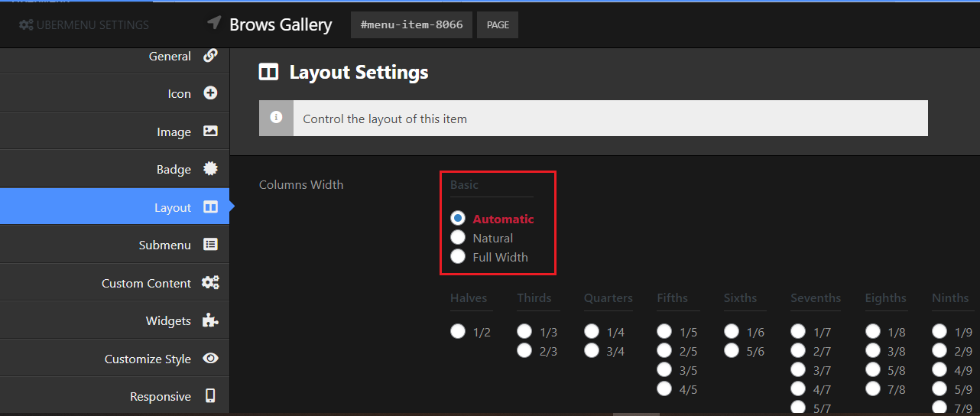Click the list icon beside Submenu
Screen dimensions: 980x416
(x=210, y=245)
